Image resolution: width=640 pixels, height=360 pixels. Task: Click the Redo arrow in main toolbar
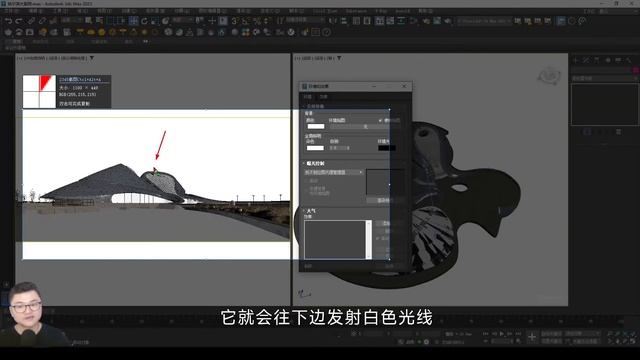coord(19,20)
